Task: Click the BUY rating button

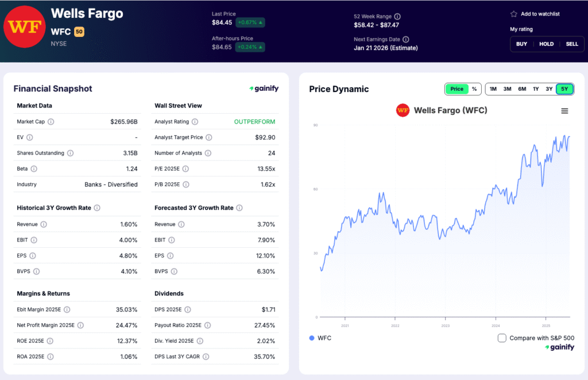Action: coord(521,44)
